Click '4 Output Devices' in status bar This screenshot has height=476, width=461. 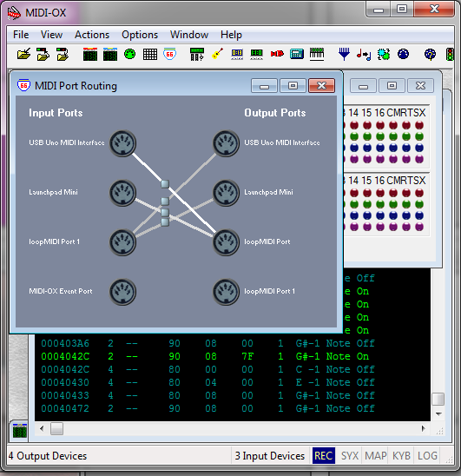48,456
